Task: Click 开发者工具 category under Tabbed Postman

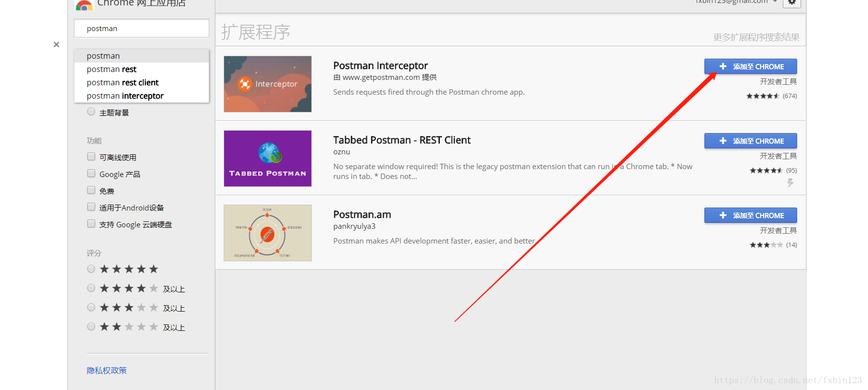Action: (778, 156)
